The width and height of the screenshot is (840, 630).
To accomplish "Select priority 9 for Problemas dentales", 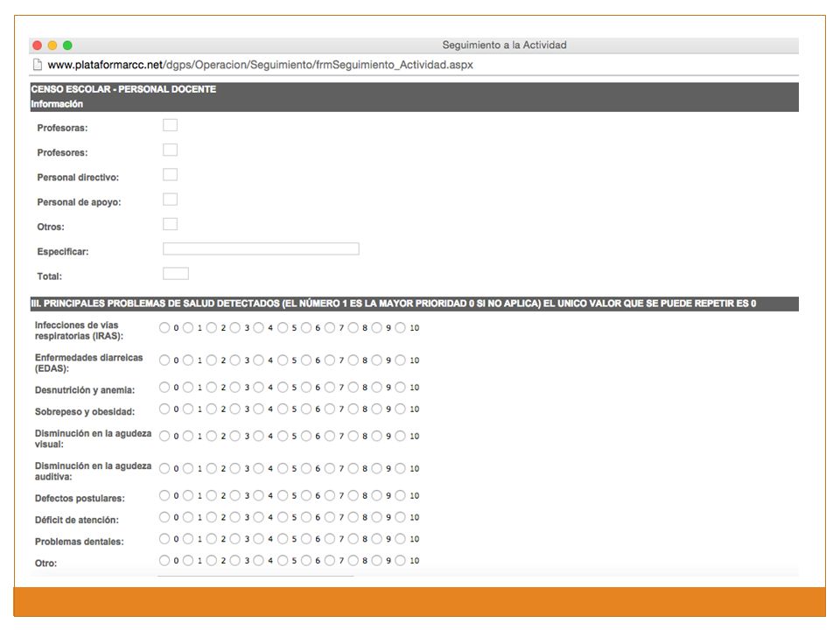I will click(376, 539).
